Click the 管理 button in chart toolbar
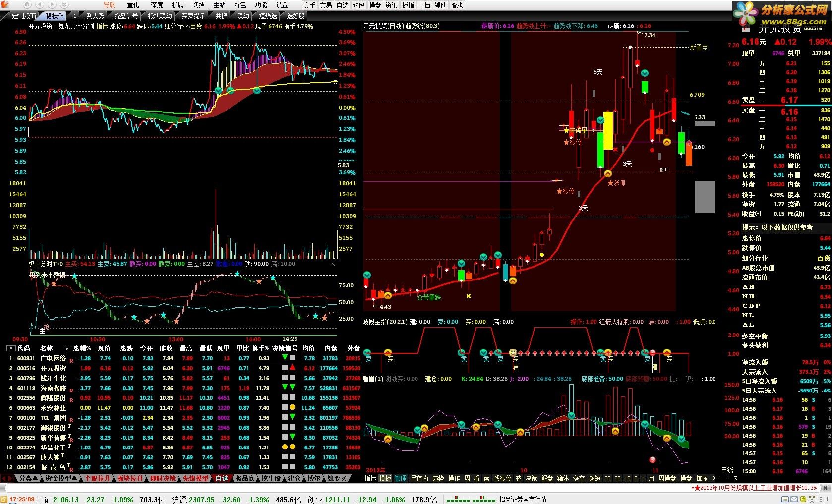The width and height of the screenshot is (832, 504). point(401,478)
